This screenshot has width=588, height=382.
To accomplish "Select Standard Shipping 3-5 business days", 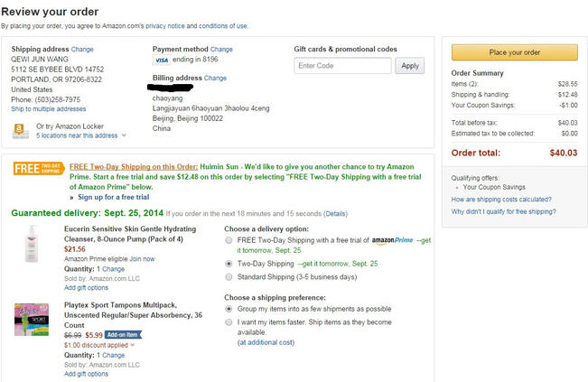I will point(229,277).
